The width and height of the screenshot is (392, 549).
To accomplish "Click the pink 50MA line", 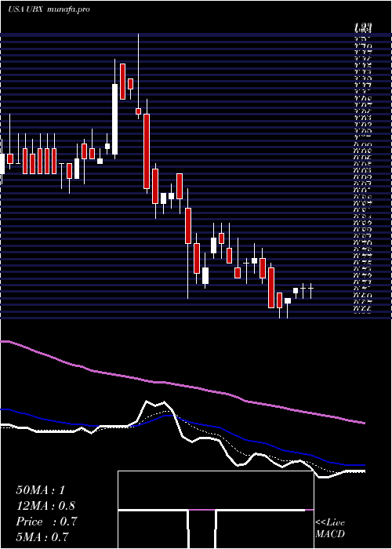I will coord(183,385).
